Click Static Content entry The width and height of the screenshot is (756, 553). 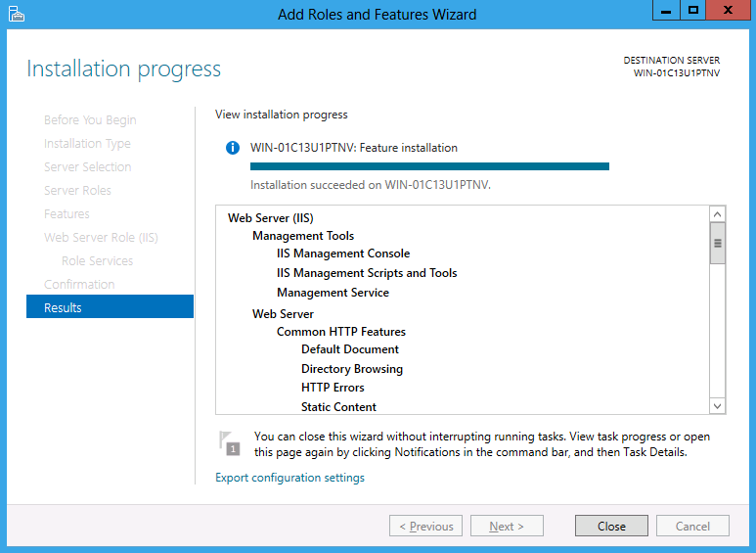(x=338, y=407)
